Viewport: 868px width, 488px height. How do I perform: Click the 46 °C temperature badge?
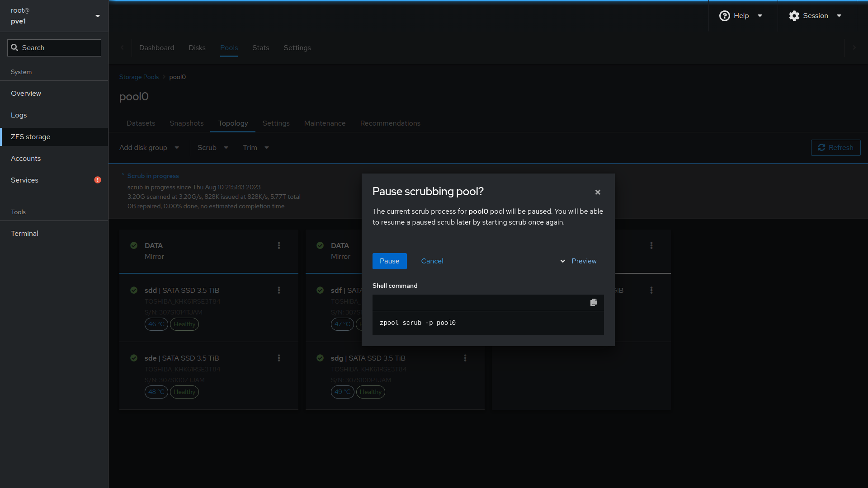click(156, 324)
